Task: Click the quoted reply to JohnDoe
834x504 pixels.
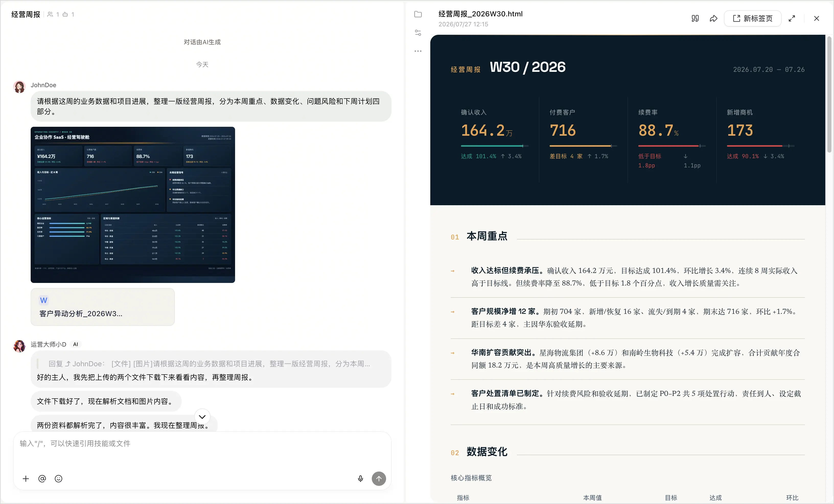Action: coord(209,363)
